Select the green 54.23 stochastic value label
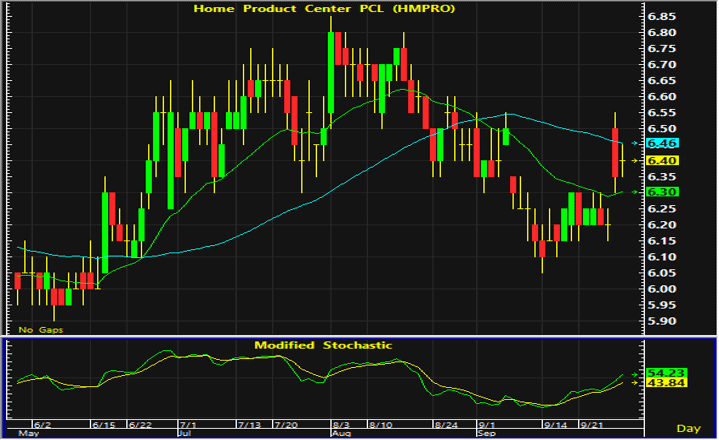The width and height of the screenshot is (719, 440). click(x=666, y=374)
